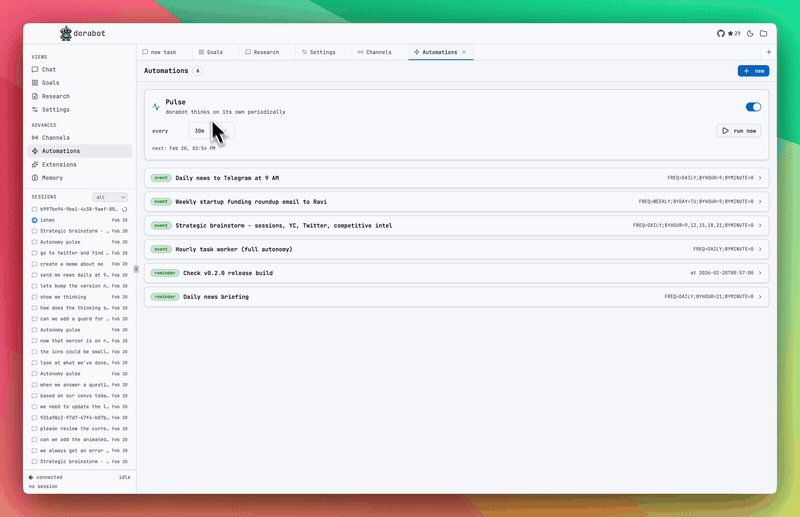Screen dimensions: 800x517
Task: Toggle dark mode with the moon icon
Action: 750,34
